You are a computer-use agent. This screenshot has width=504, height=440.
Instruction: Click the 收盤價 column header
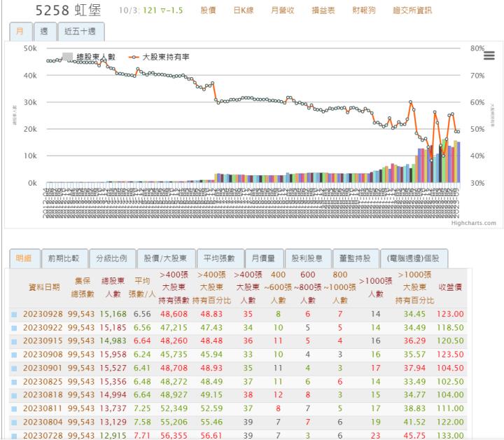[x=450, y=287]
